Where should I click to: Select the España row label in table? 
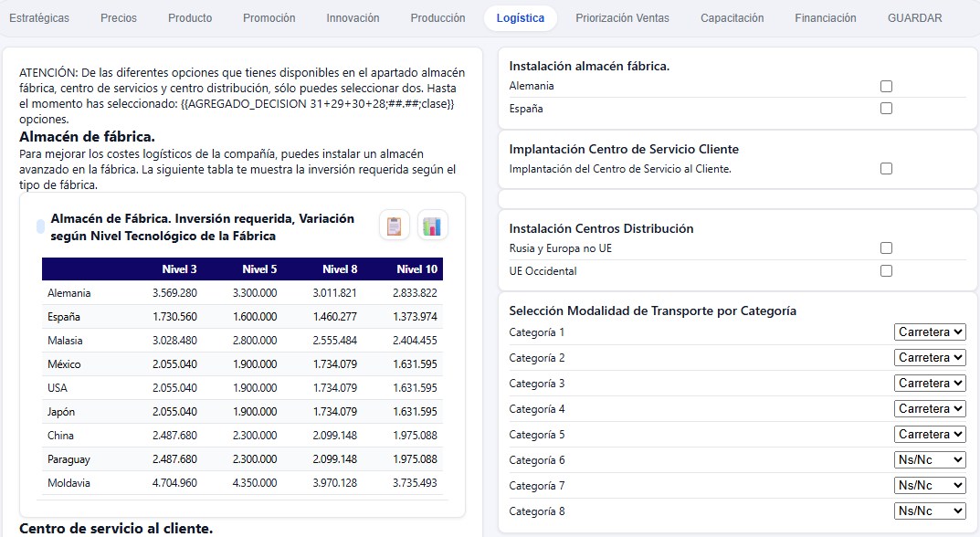click(64, 317)
